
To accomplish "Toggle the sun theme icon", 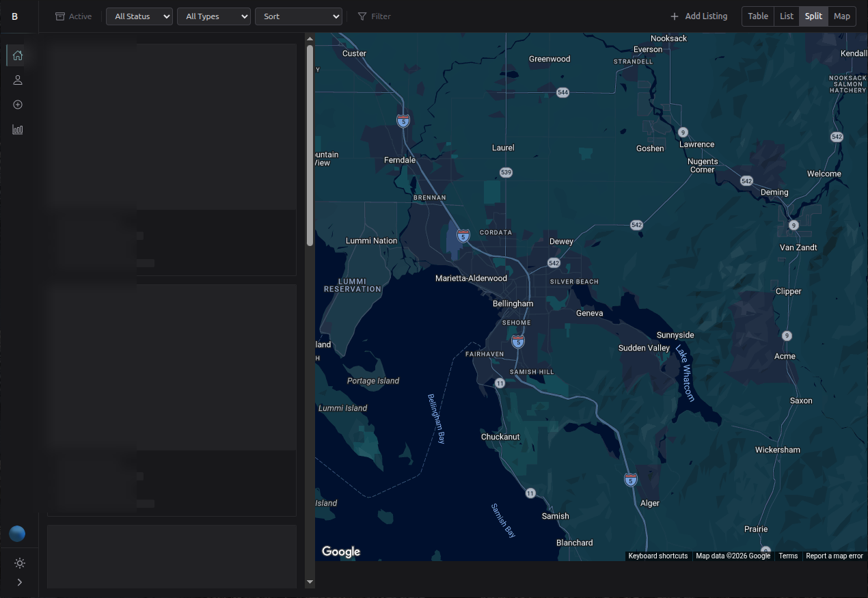I will pyautogui.click(x=19, y=563).
